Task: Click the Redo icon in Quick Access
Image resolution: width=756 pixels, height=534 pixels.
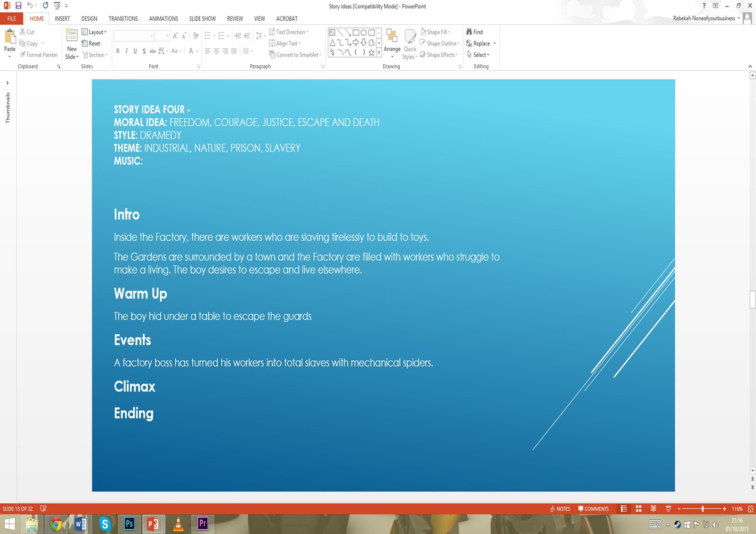Action: (45, 6)
